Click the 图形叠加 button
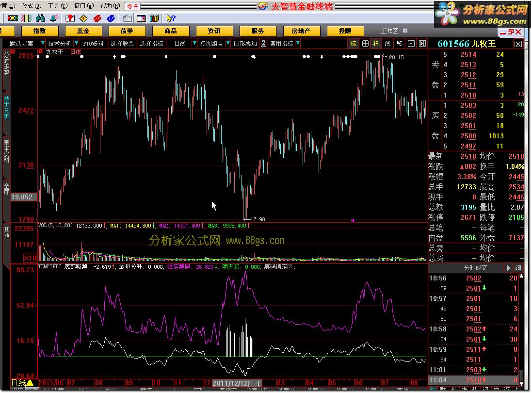Image resolution: width=532 pixels, height=393 pixels. tap(245, 44)
